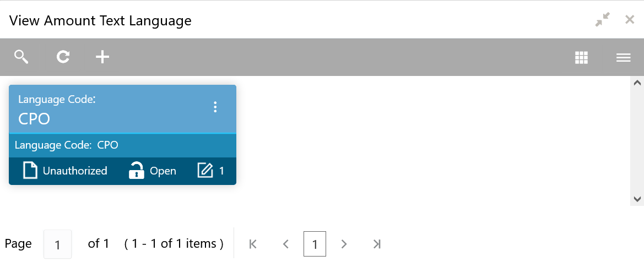Viewport: 644px width, 278px height.
Task: Go to the next page
Action: click(x=344, y=244)
